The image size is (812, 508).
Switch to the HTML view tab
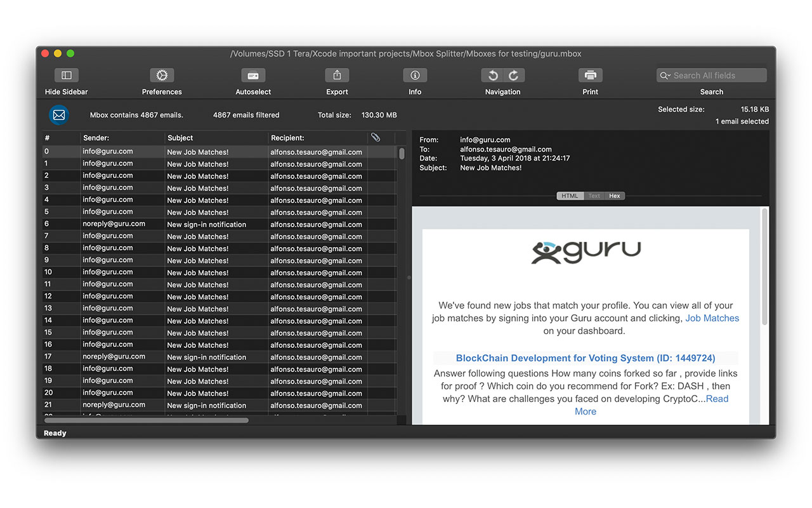pos(570,196)
